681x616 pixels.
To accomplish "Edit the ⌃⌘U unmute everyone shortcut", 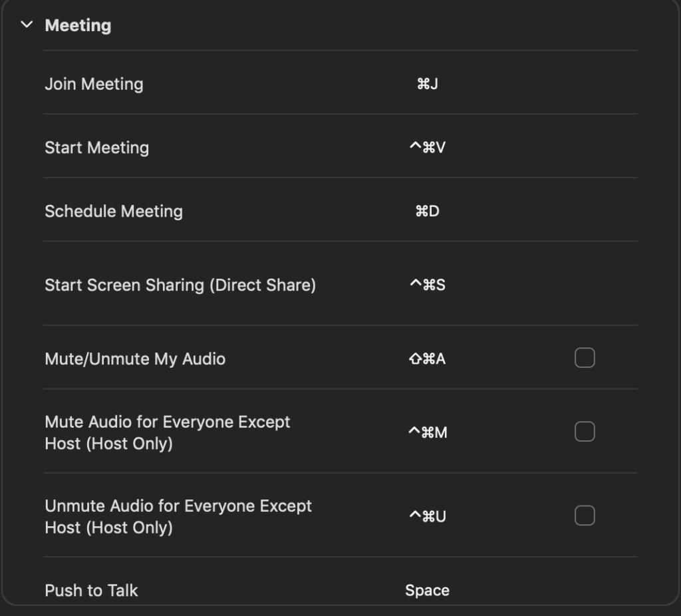I will point(427,516).
